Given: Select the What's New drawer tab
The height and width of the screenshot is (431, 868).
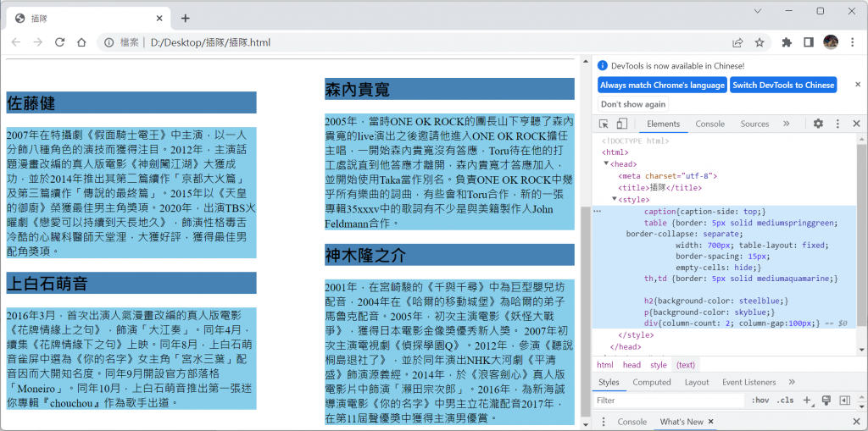Looking at the screenshot, I should pyautogui.click(x=682, y=422).
